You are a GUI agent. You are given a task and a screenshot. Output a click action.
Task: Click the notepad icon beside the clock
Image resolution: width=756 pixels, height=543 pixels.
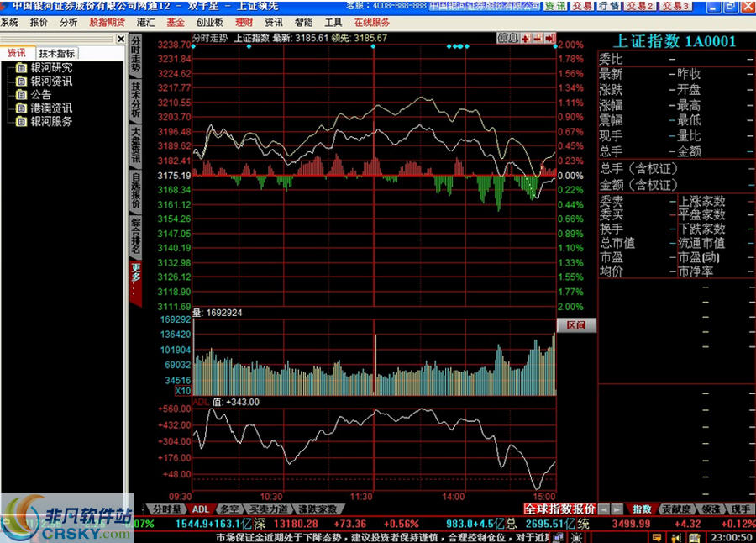click(x=695, y=537)
